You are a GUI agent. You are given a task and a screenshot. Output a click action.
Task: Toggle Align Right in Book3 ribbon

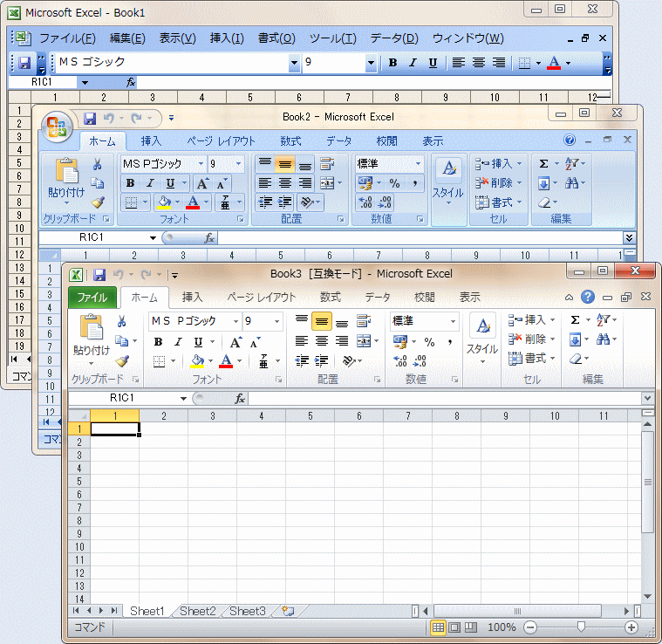tap(342, 341)
